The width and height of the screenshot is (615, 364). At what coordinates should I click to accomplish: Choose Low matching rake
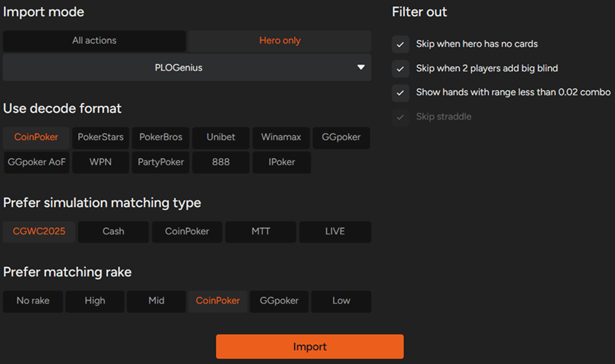pos(341,301)
